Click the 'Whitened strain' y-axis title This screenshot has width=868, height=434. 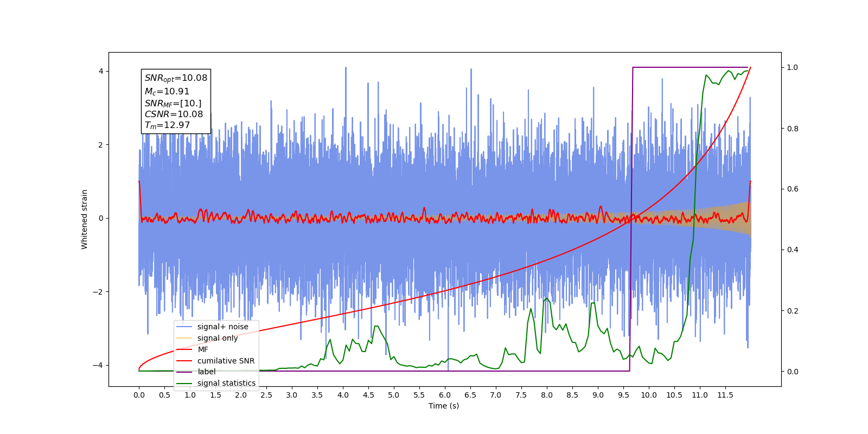point(84,219)
